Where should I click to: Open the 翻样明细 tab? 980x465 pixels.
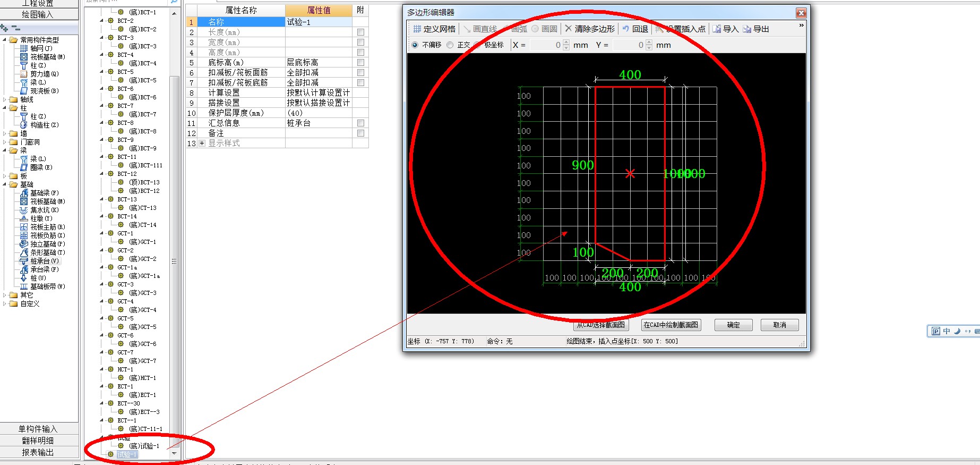click(39, 441)
